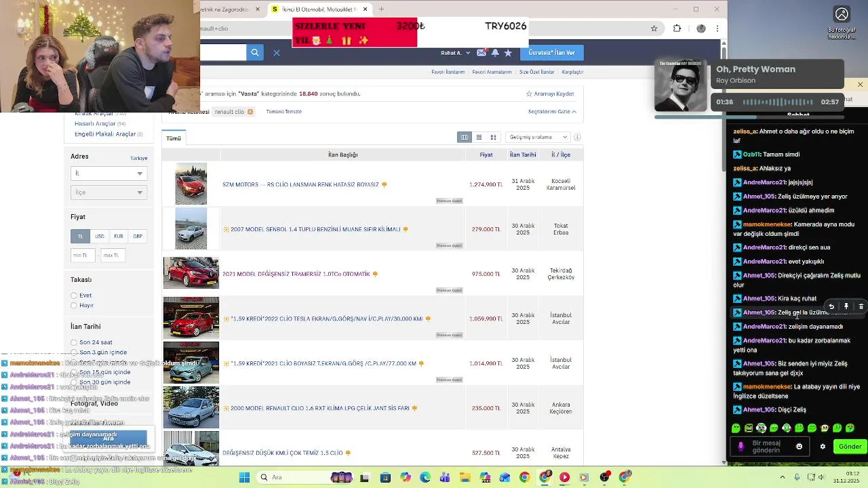Viewport: 868px width, 488px height.
Task: Open chat settings gear icon
Action: tap(823, 447)
